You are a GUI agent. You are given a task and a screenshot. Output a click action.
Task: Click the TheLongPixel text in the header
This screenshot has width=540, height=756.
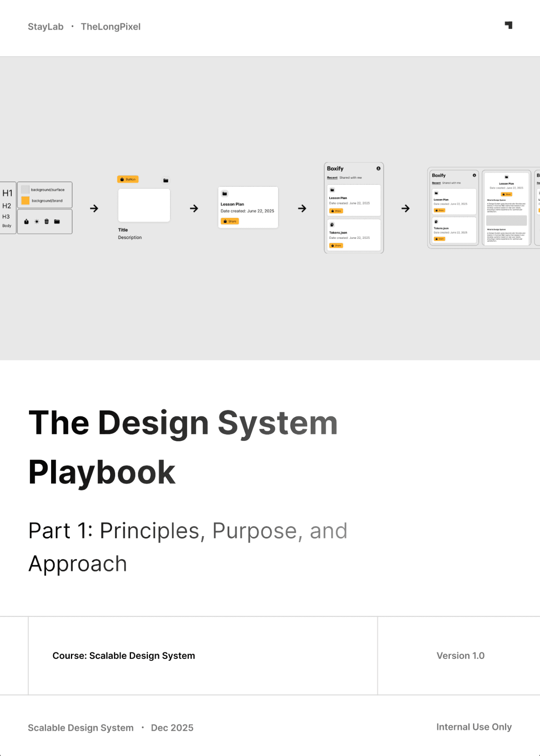(110, 27)
